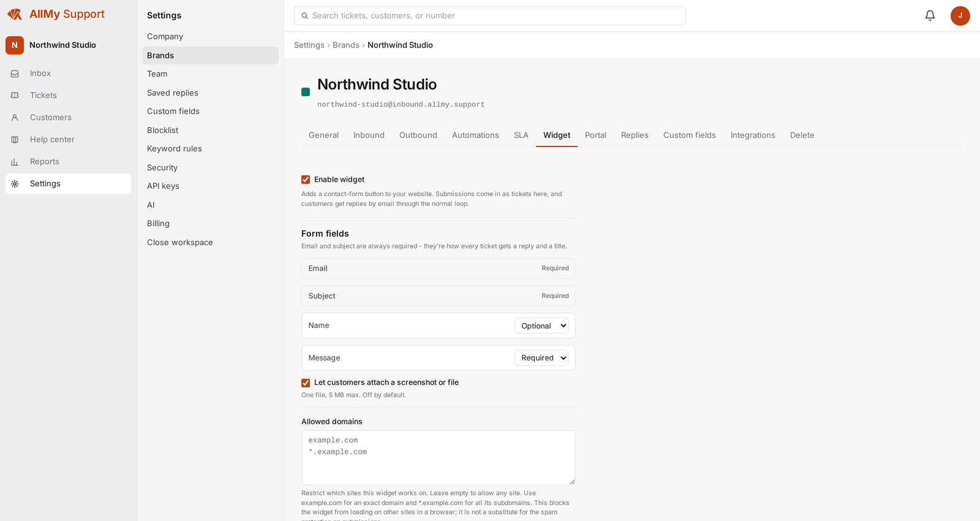The width and height of the screenshot is (980, 521).
Task: Click the search tickets input field
Action: [490, 16]
